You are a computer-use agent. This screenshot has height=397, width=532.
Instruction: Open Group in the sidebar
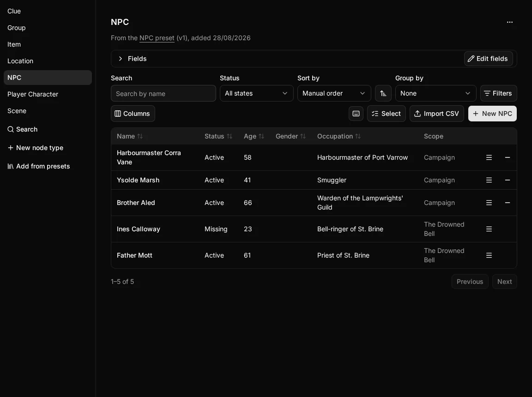point(48,28)
